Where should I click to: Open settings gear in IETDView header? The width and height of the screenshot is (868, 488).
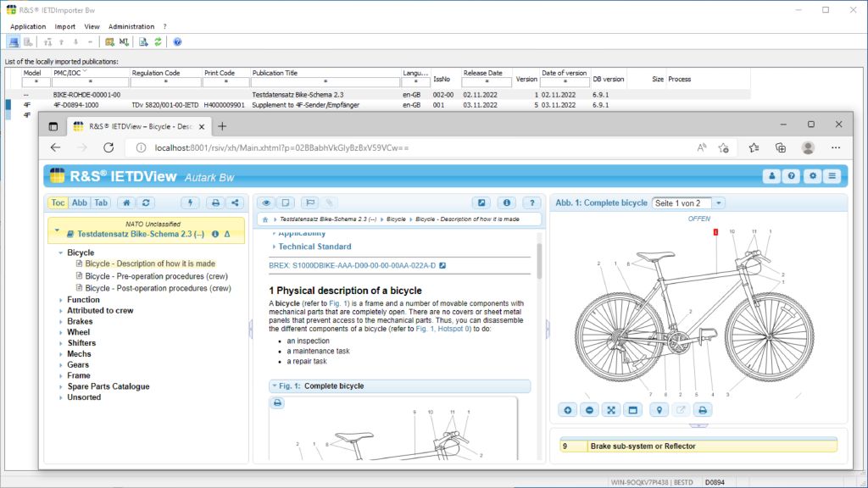coord(812,176)
